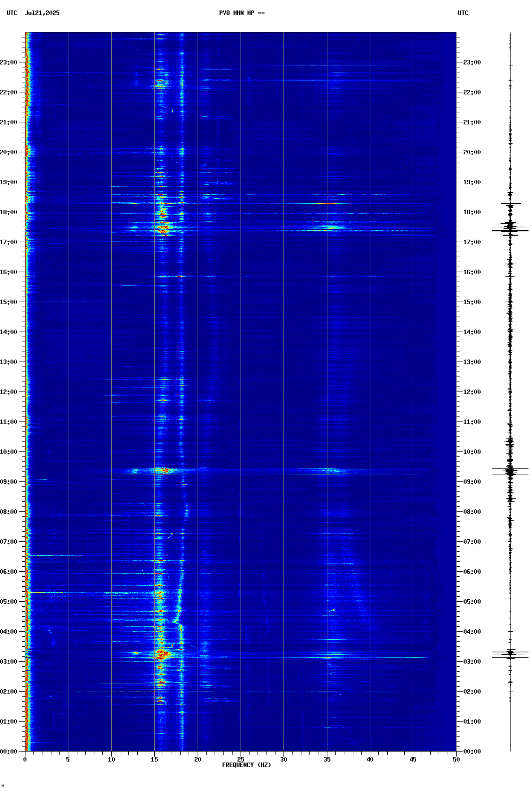The image size is (532, 791).
Task: Select 00:00 on the left time axis
Action: [8, 752]
